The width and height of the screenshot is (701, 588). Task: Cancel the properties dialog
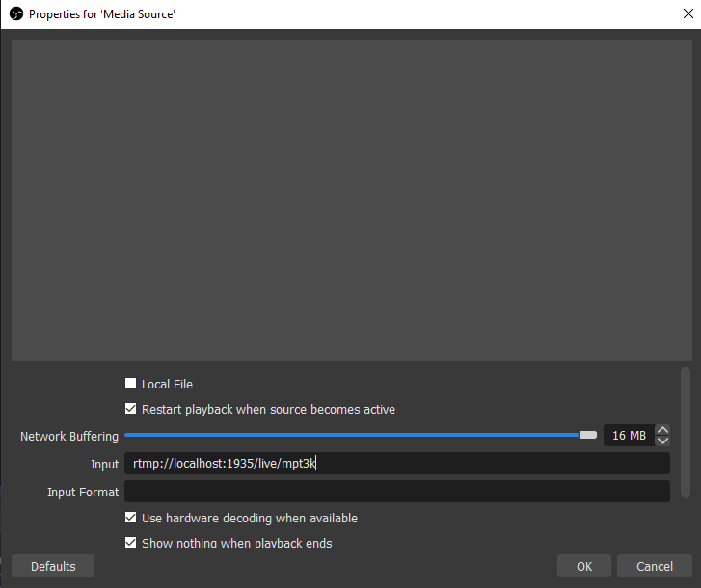(x=655, y=566)
